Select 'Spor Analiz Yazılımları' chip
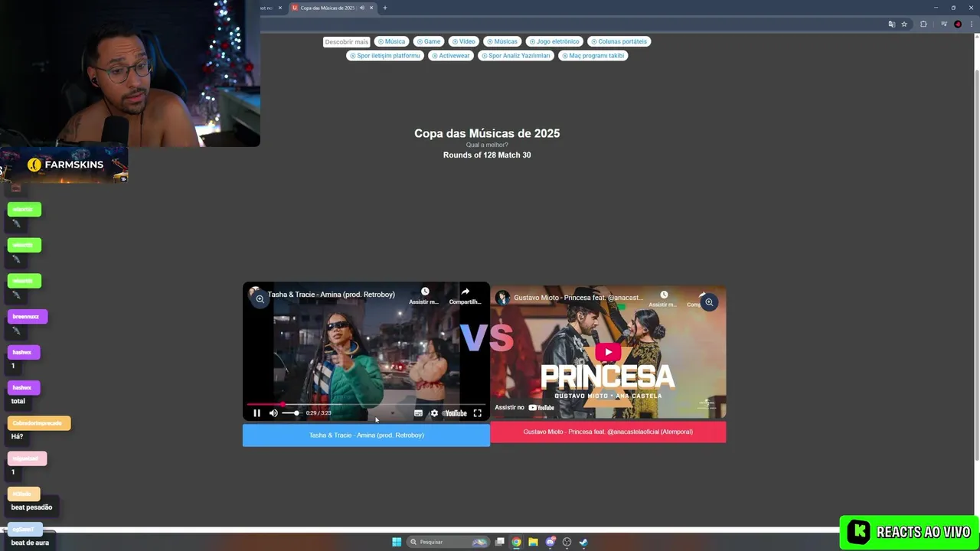This screenshot has height=551, width=980. click(515, 56)
